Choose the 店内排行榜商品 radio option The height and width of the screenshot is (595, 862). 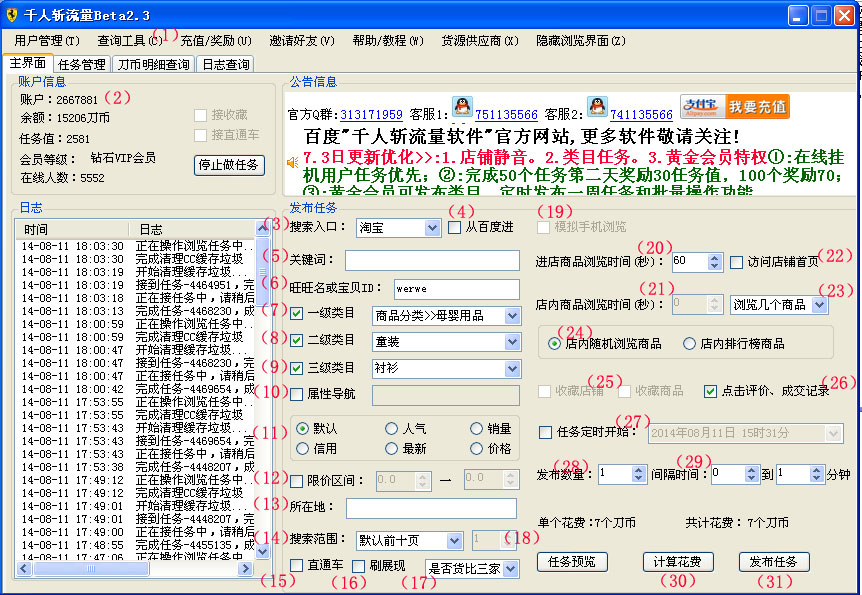tap(689, 343)
